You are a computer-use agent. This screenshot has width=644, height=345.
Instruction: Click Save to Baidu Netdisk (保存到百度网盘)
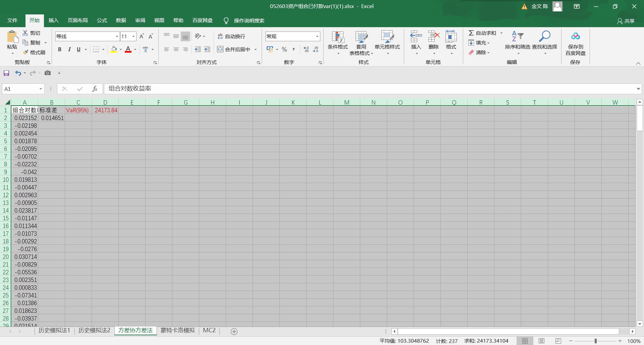[576, 44]
